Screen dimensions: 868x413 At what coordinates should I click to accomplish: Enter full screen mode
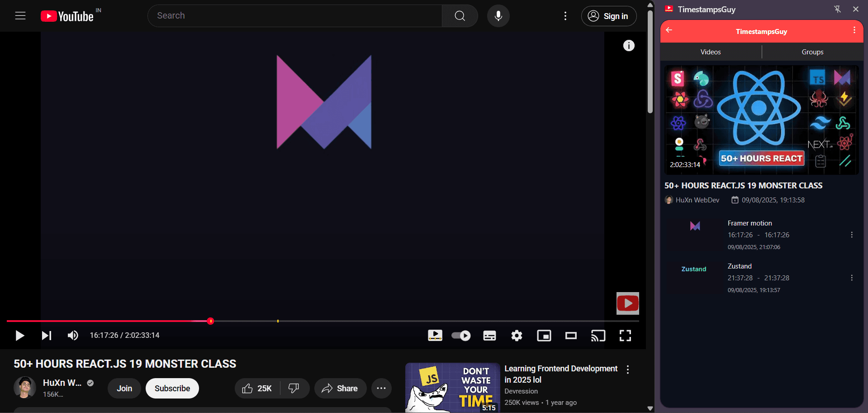(625, 336)
